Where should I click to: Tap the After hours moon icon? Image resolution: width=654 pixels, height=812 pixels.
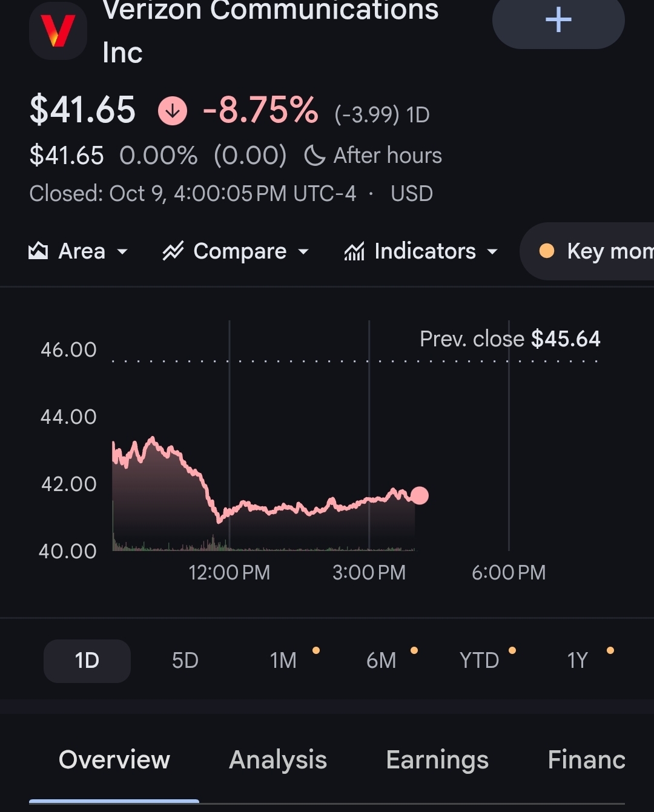pyautogui.click(x=314, y=156)
